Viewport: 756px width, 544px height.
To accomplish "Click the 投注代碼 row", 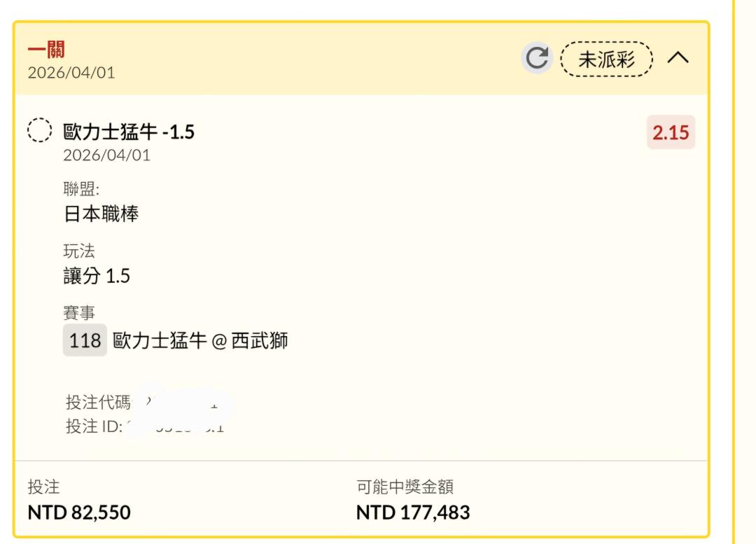I will pyautogui.click(x=140, y=402).
